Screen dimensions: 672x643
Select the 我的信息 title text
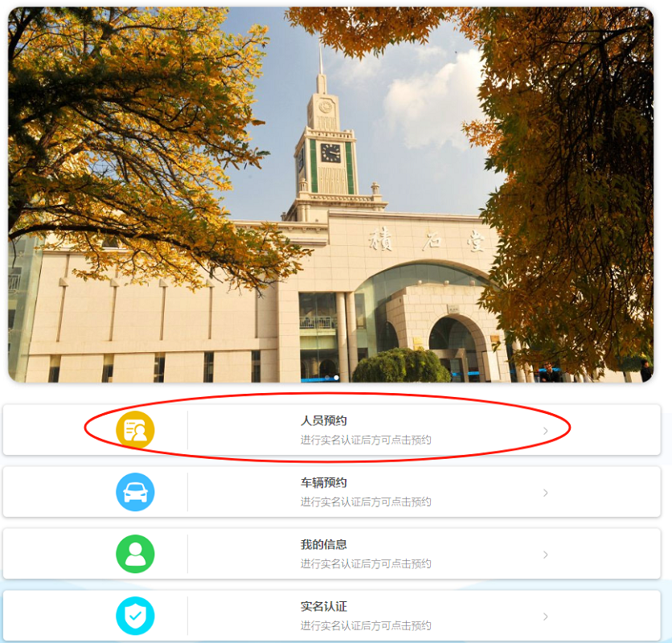(x=324, y=544)
